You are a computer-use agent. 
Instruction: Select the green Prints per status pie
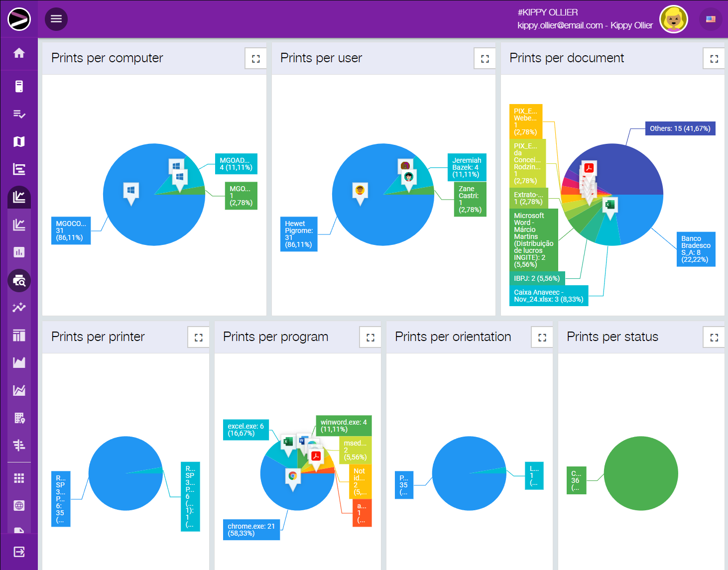click(x=641, y=473)
